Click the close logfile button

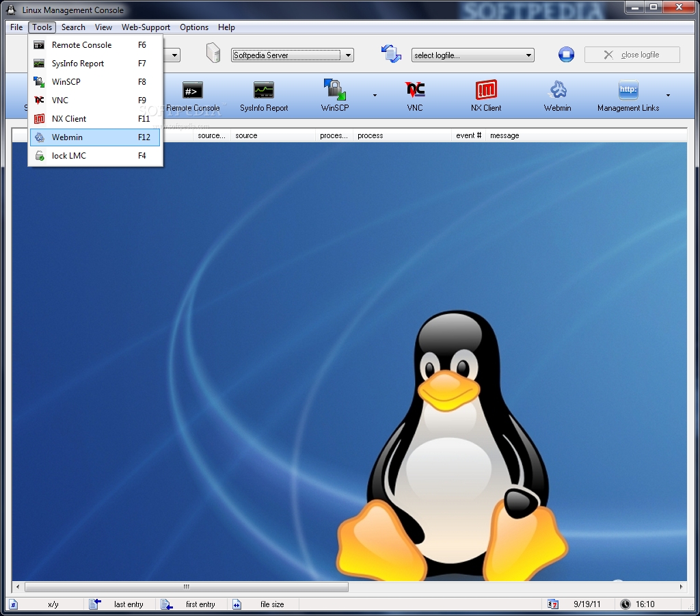point(632,55)
